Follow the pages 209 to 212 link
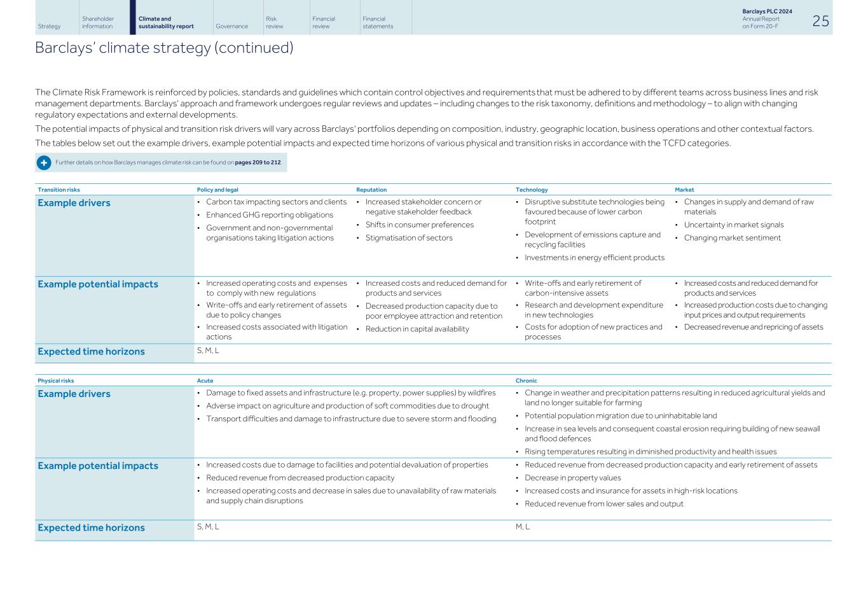This screenshot has width=868, height=614. click(x=258, y=162)
